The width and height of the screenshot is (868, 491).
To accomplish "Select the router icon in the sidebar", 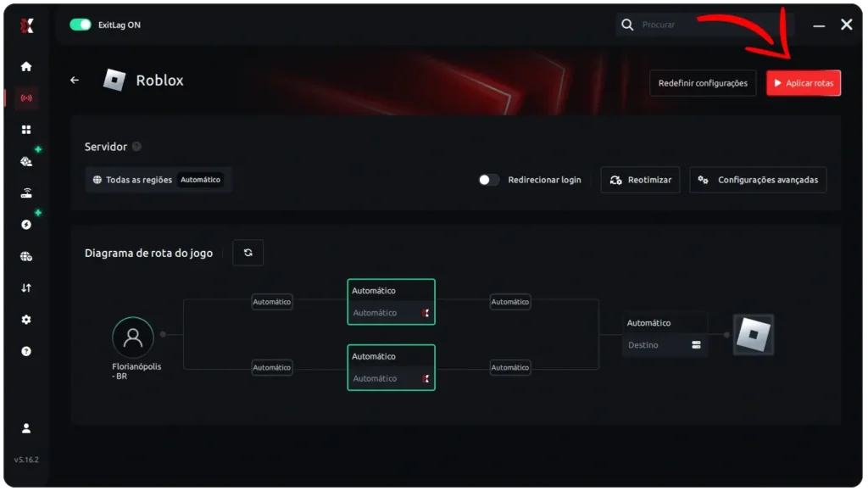I will (26, 192).
